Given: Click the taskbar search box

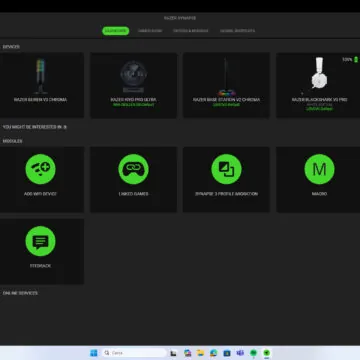Looking at the screenshot, I should 134,353.
